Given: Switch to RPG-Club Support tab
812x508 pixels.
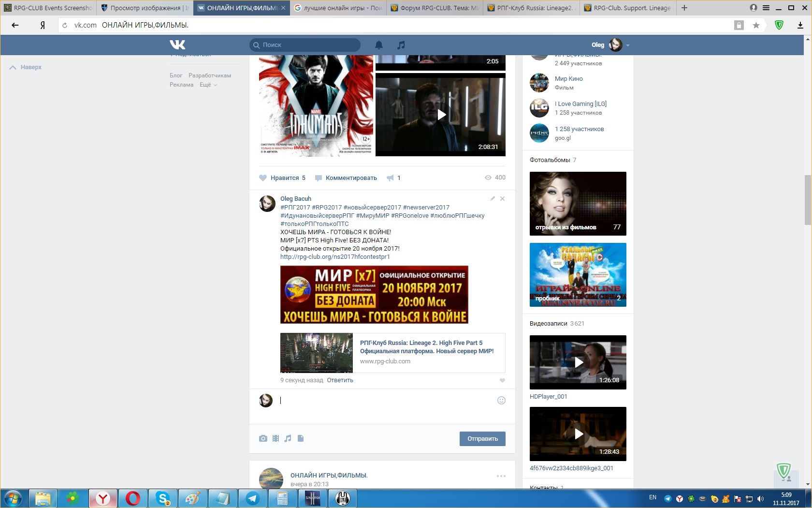Looking at the screenshot, I should click(628, 8).
